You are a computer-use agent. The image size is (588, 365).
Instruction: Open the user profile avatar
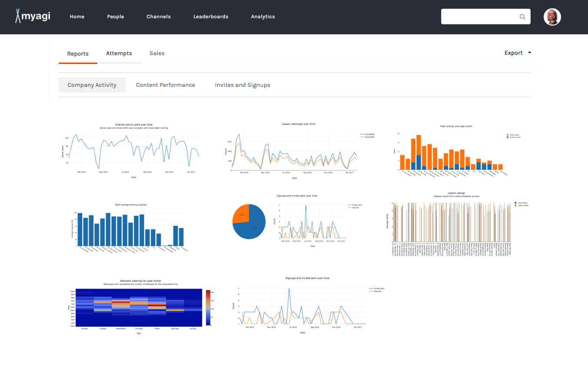point(552,17)
